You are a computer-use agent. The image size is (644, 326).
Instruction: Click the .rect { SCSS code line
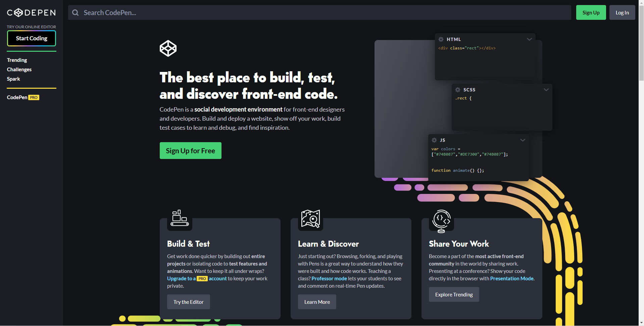463,98
